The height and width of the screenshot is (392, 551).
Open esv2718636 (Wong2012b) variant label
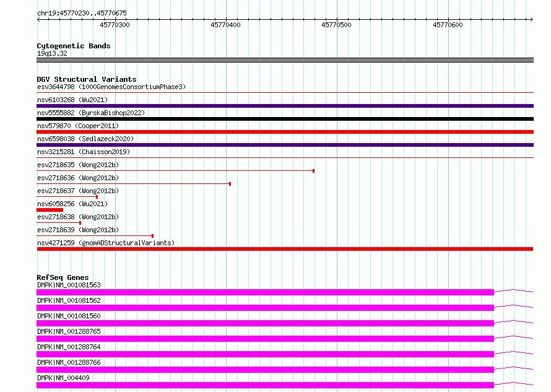pos(78,178)
